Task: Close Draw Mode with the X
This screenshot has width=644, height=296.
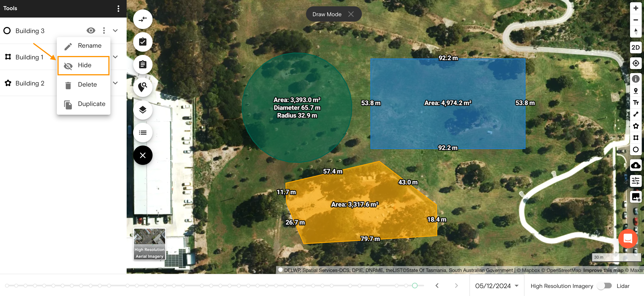Action: (x=351, y=14)
